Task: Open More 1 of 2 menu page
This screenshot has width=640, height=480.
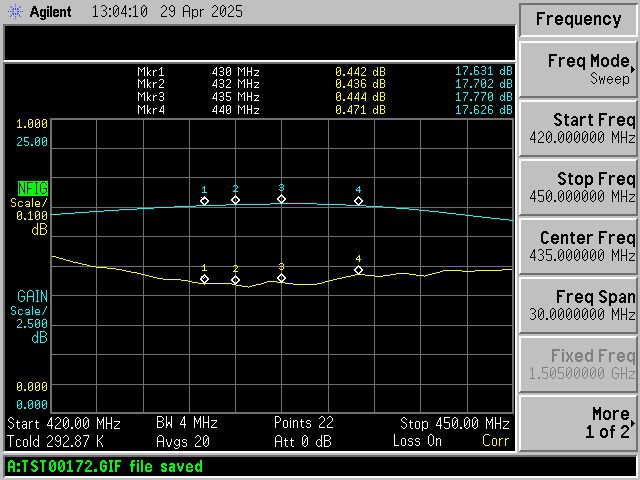Action: pos(578,423)
